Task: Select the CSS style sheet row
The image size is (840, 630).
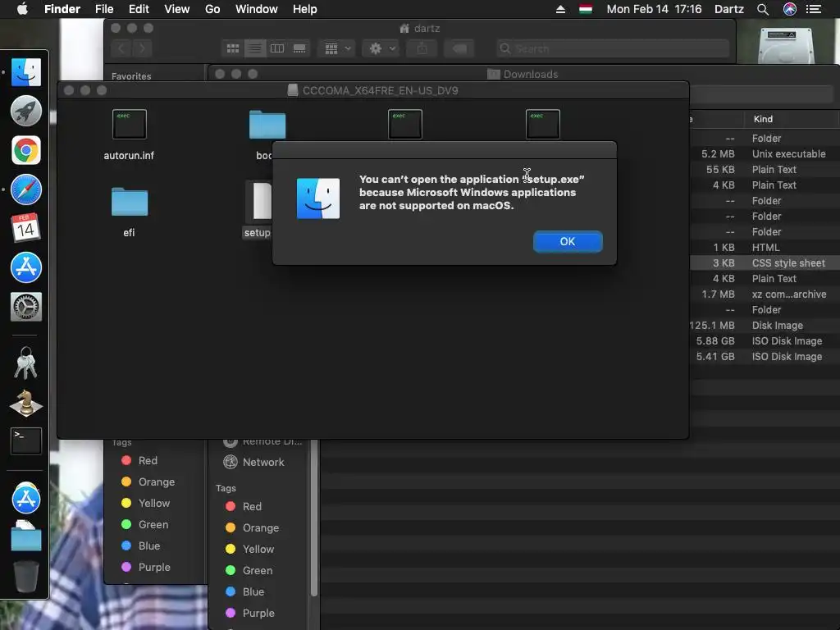Action: [x=765, y=263]
